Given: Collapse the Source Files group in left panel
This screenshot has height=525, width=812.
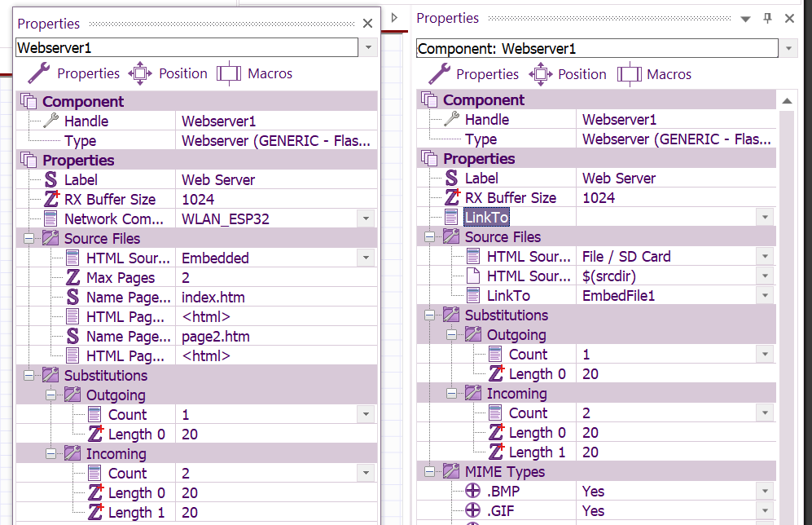Looking at the screenshot, I should [x=29, y=239].
